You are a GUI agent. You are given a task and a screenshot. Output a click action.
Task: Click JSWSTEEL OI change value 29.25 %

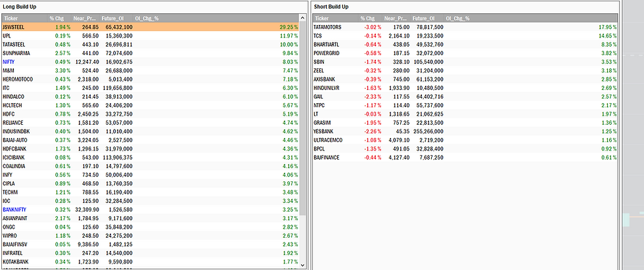(288, 27)
